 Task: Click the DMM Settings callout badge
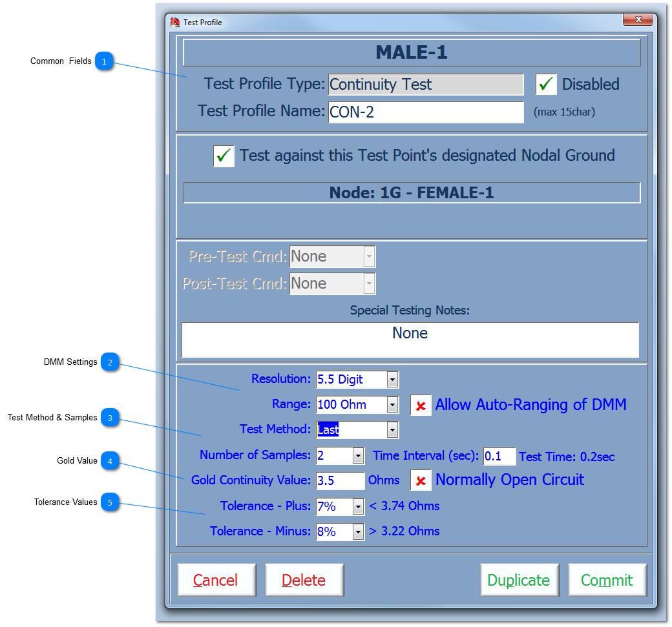[x=110, y=362]
